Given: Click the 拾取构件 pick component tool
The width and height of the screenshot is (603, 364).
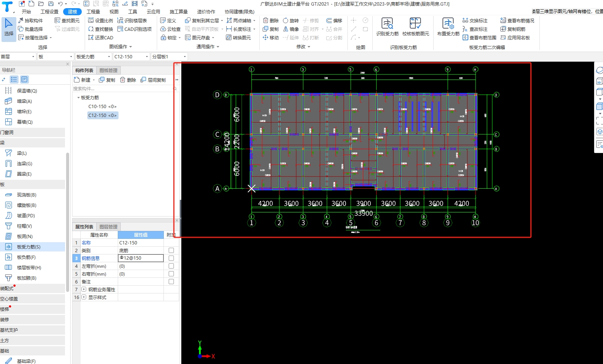Looking at the screenshot, I should (30, 20).
